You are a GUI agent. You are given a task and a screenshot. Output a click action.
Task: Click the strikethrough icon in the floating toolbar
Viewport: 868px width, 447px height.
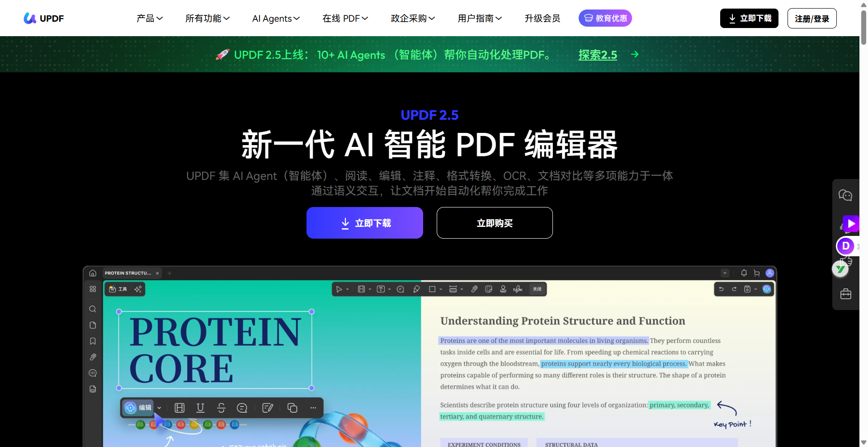(x=221, y=408)
